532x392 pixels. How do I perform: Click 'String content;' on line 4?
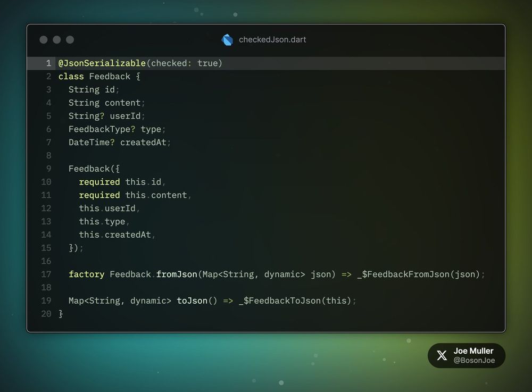pyautogui.click(x=107, y=103)
